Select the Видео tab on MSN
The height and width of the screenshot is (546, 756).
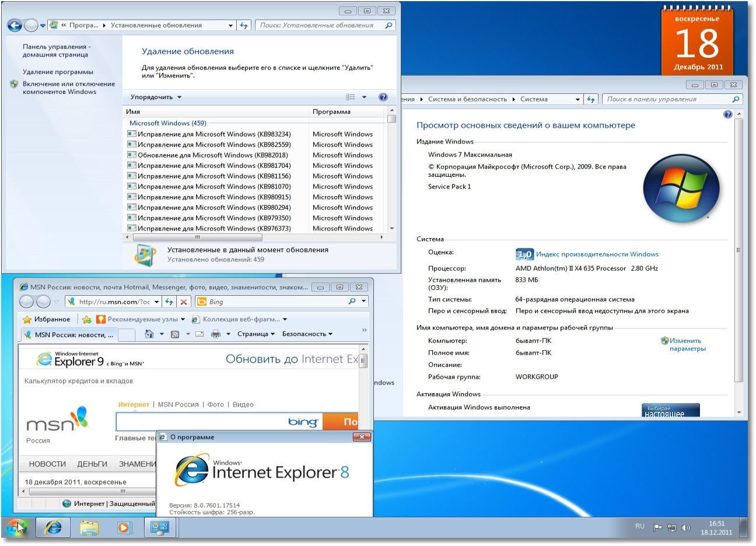[243, 404]
